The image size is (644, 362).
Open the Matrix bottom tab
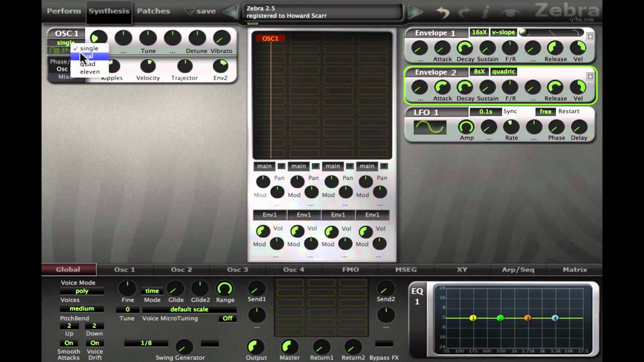point(575,270)
